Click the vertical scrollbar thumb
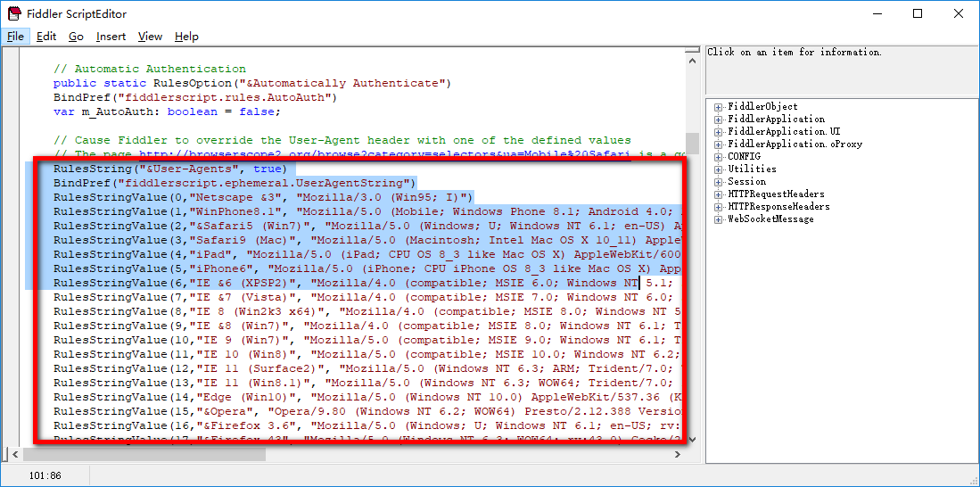 click(x=692, y=144)
